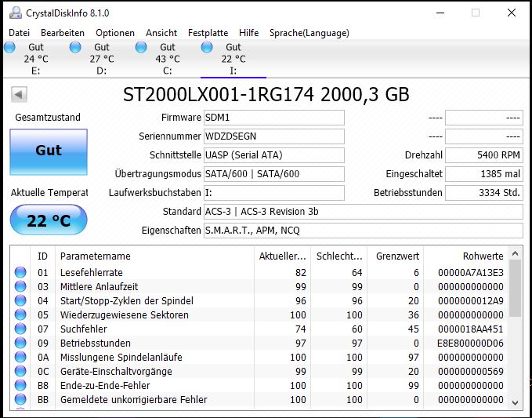Click the 22 °C temperature button
532x418 pixels.
click(49, 220)
